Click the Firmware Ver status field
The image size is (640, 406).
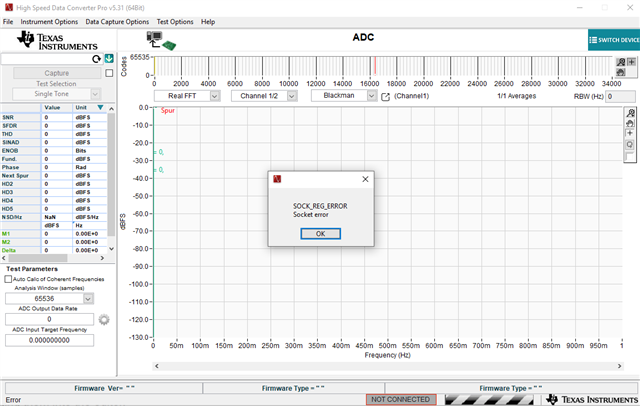point(104,388)
